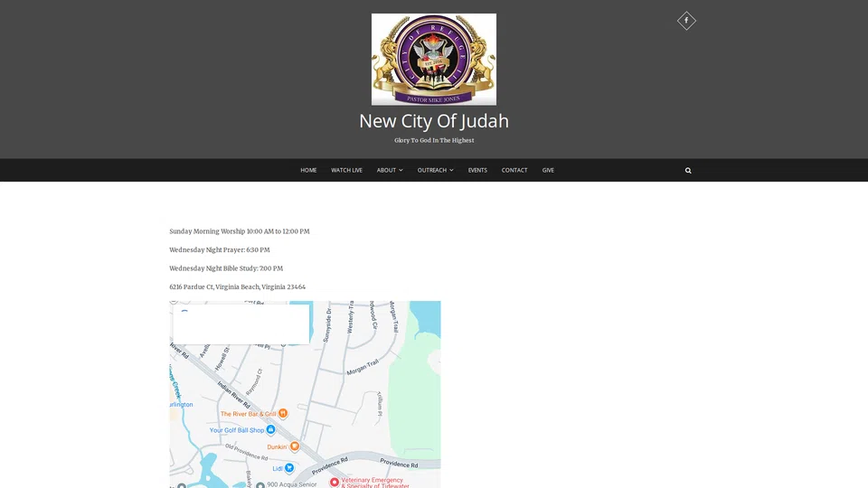Screen dimensions: 868x488
Task: Click Your Golf Ball Shop map pin
Action: (x=270, y=430)
